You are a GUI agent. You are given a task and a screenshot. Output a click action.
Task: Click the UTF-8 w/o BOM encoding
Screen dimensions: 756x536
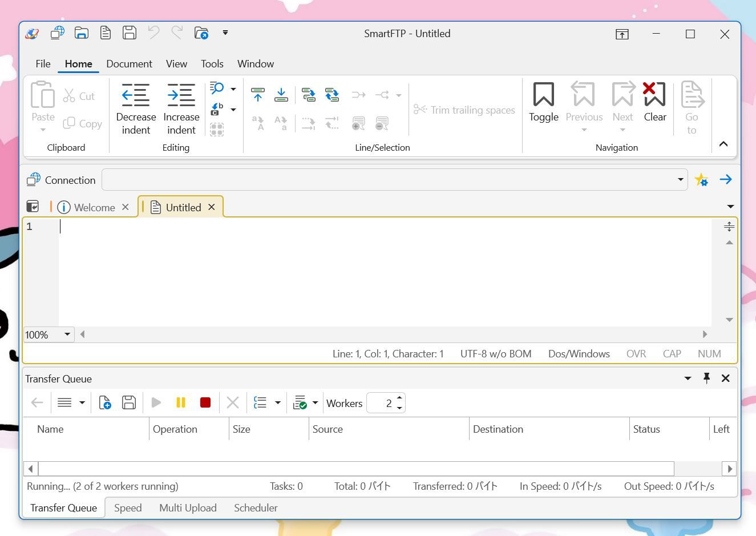[x=496, y=354]
